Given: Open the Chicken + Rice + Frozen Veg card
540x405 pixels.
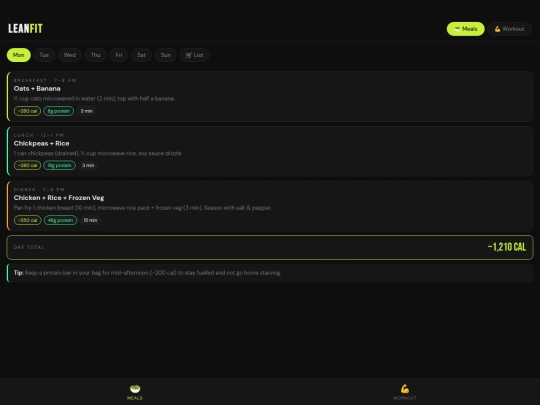Looking at the screenshot, I should [270, 206].
